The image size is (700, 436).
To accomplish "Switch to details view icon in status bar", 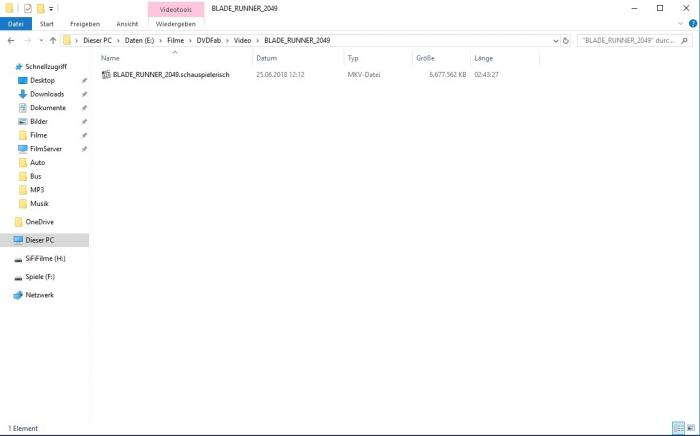I will pos(679,428).
